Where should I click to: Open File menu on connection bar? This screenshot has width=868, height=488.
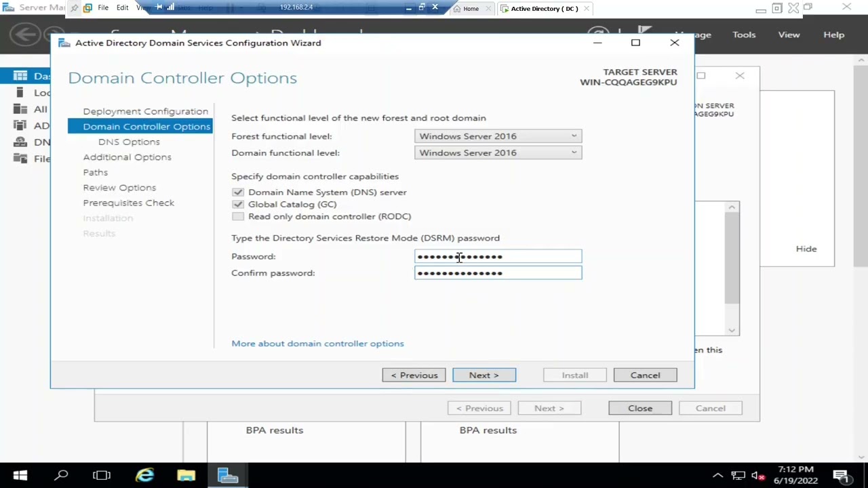tap(103, 7)
